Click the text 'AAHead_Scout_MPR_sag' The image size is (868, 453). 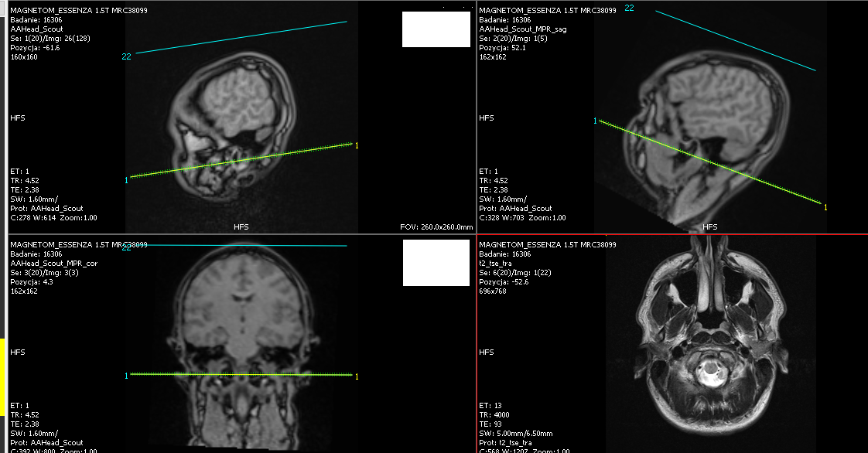coord(522,29)
